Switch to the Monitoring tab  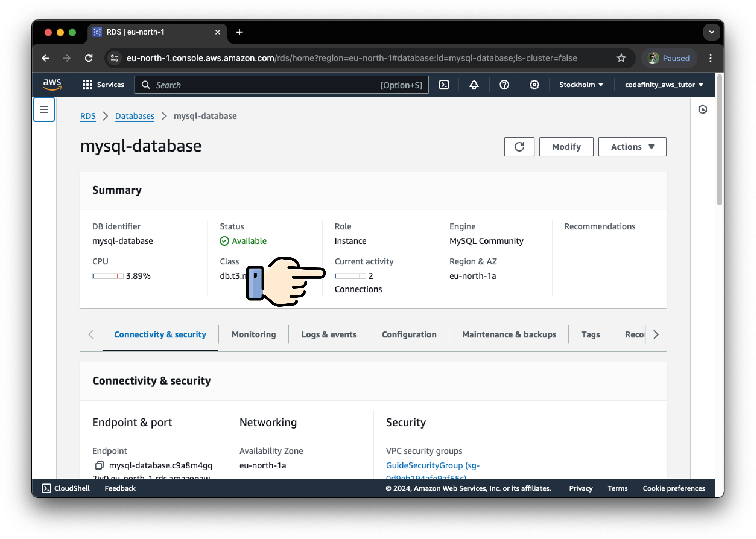[254, 335]
